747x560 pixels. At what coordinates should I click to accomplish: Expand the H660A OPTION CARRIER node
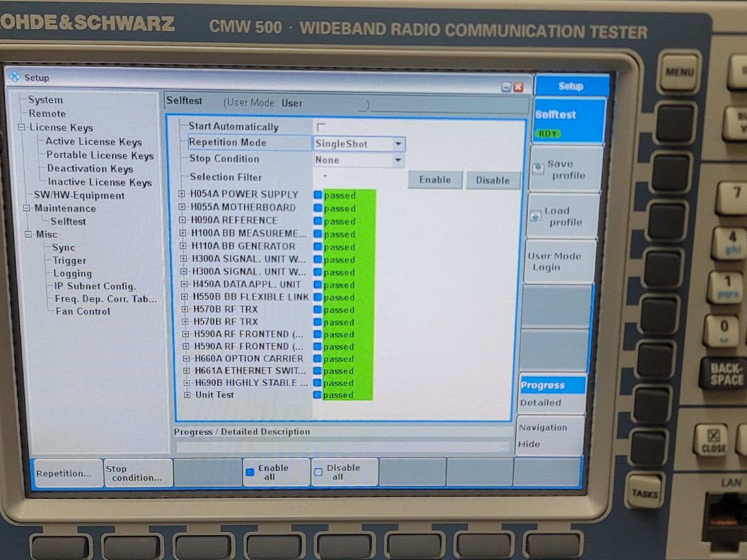[187, 358]
